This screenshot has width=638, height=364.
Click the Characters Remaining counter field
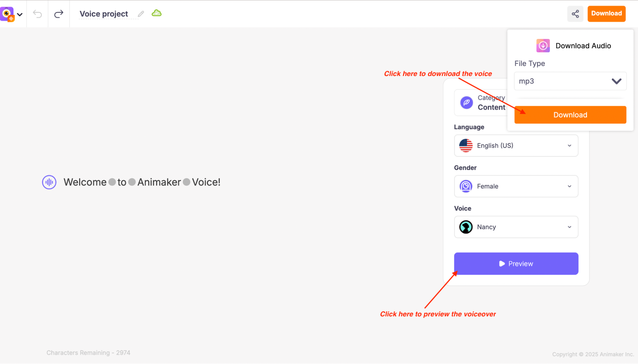pos(88,353)
